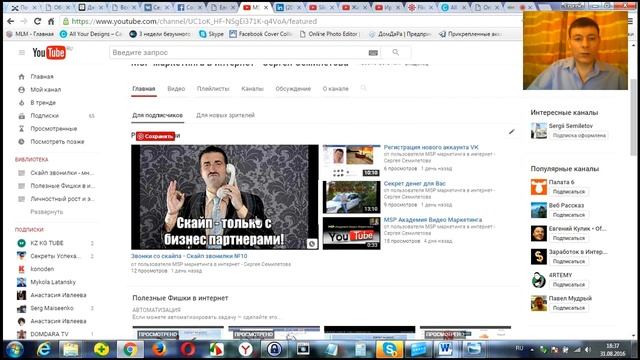Subscribe to Веб Рассказ channel
The image size is (640, 360).
[569, 215]
